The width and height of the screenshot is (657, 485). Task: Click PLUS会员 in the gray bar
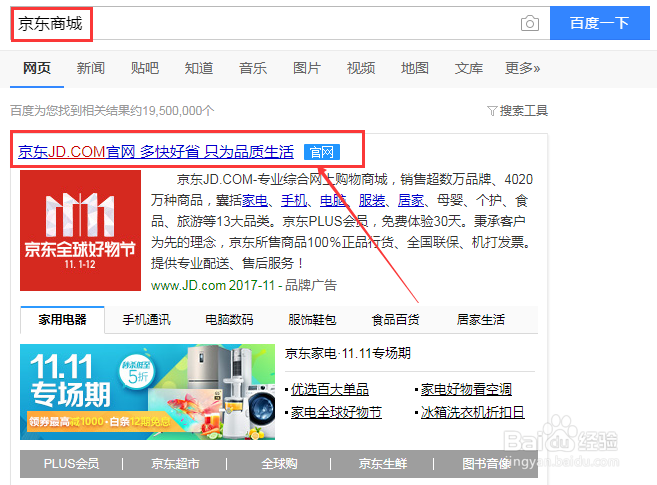[x=71, y=464]
